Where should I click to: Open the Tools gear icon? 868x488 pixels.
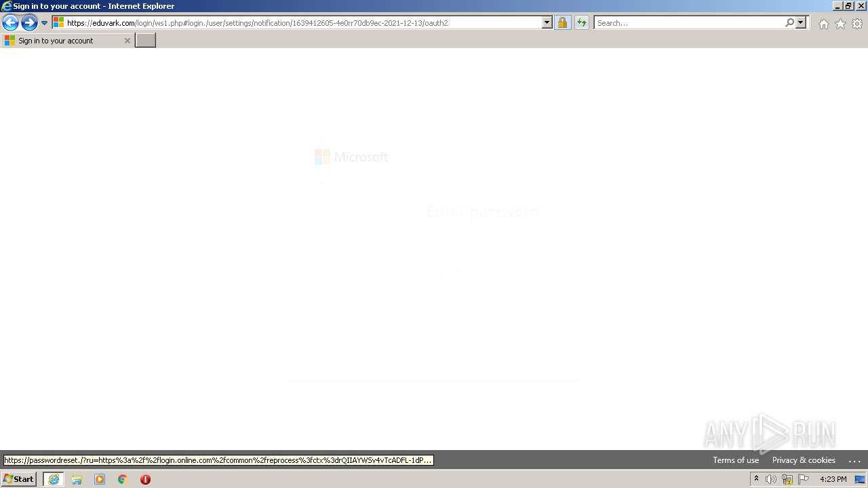pyautogui.click(x=857, y=24)
